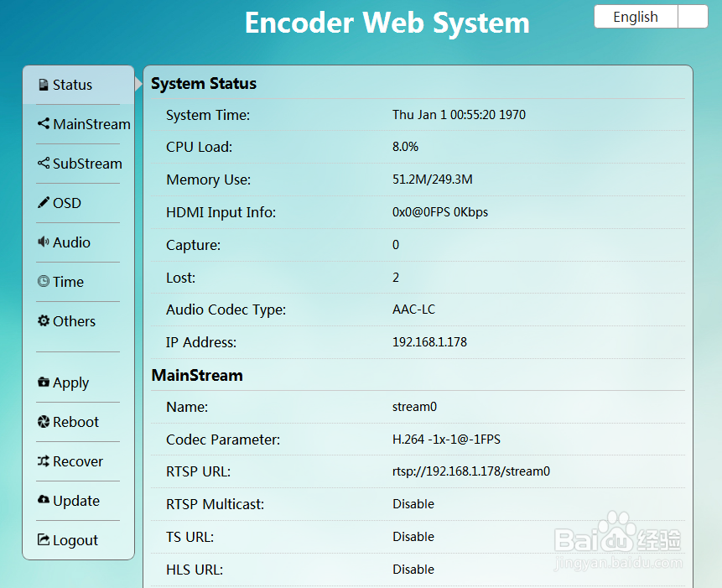722x588 pixels.
Task: Click the IP address 192.168.1.178 value
Action: coord(429,341)
